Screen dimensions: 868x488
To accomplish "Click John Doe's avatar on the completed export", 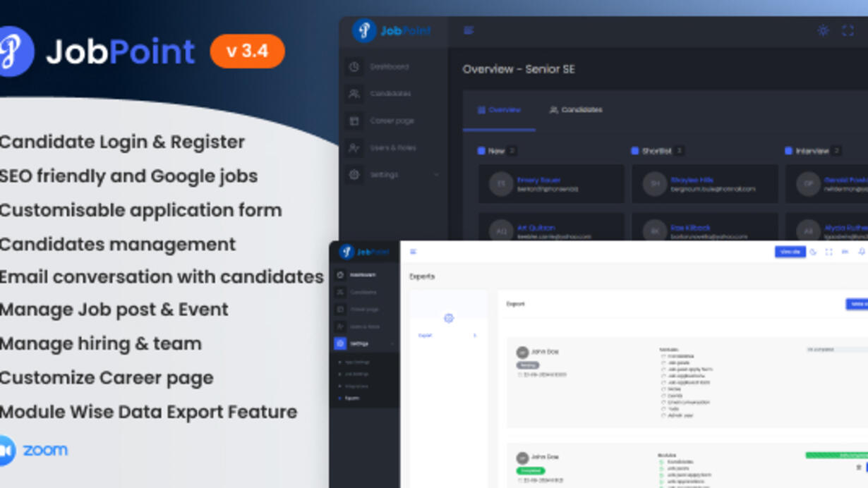I will 522,458.
